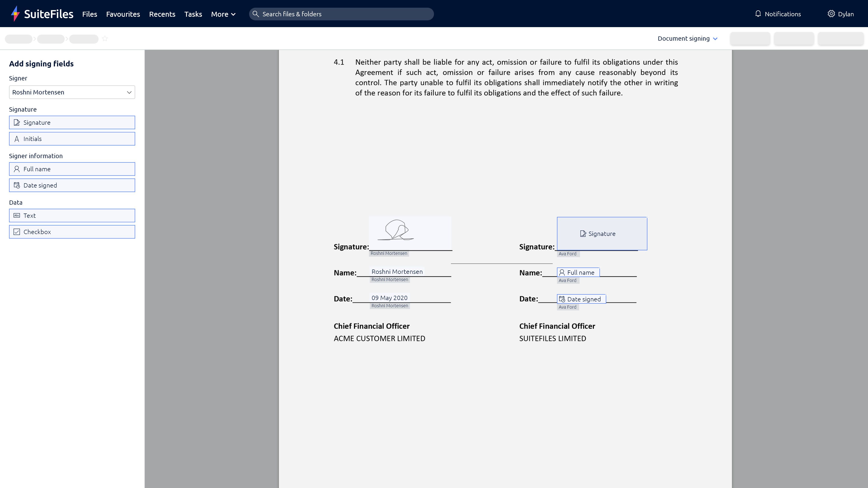
Task: Select the Signature signing field tool
Action: (72, 122)
